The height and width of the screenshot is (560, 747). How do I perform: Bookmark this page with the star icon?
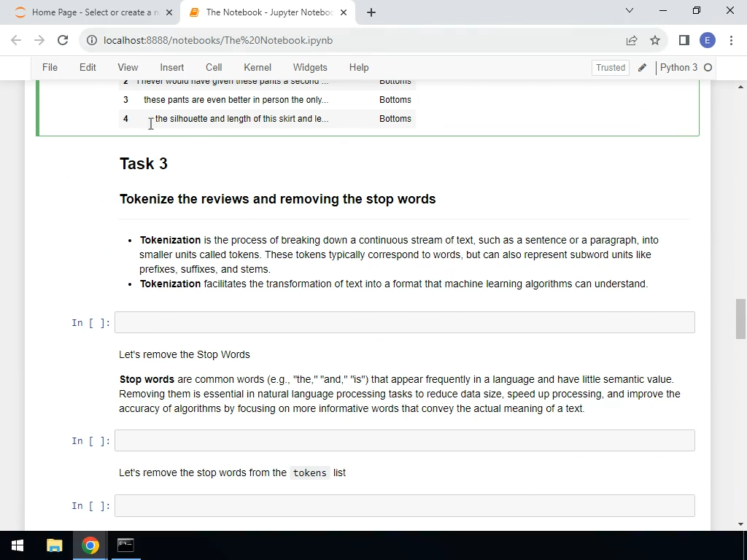click(x=654, y=40)
